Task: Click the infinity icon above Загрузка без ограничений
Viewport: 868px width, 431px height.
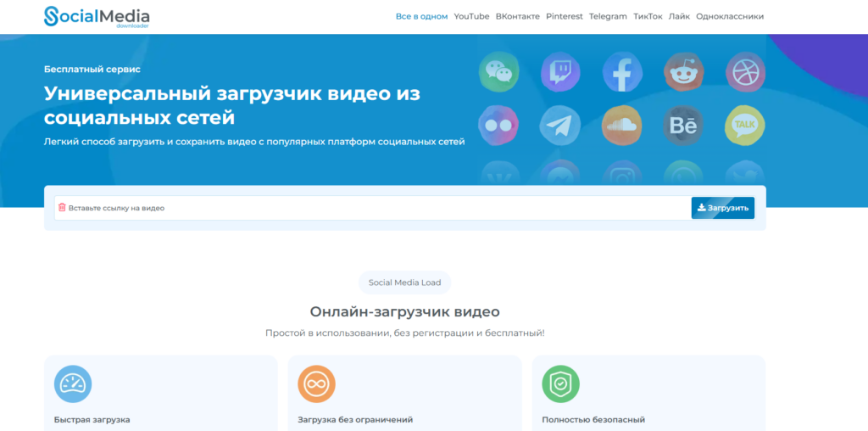Action: click(317, 383)
